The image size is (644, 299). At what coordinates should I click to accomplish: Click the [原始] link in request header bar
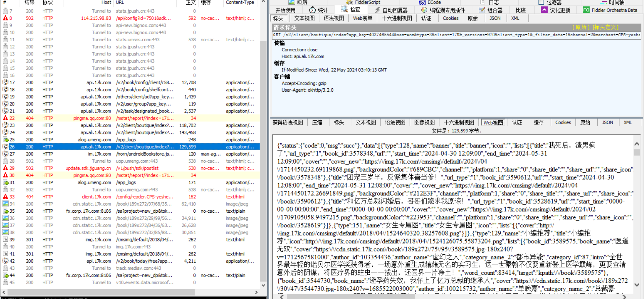coord(581,28)
